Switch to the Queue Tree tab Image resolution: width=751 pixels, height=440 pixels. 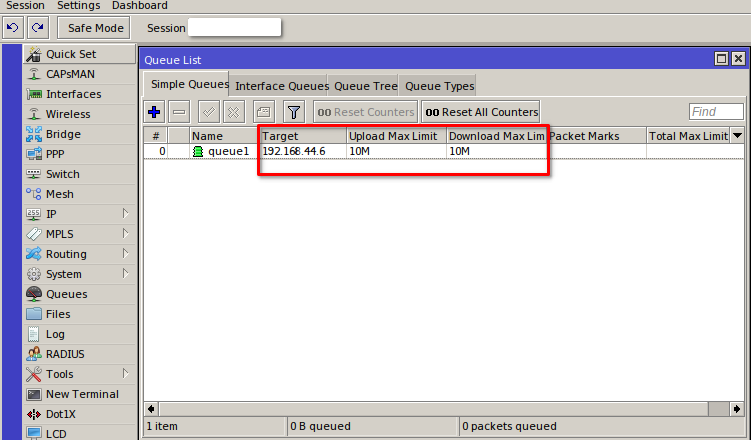pos(365,86)
